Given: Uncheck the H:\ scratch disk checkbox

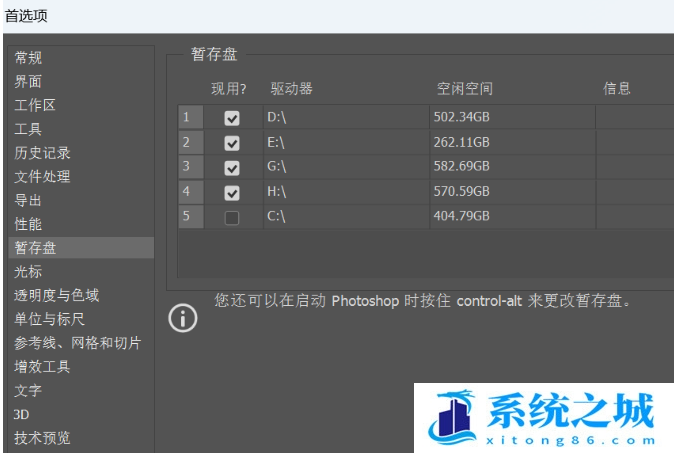Looking at the screenshot, I should (232, 193).
